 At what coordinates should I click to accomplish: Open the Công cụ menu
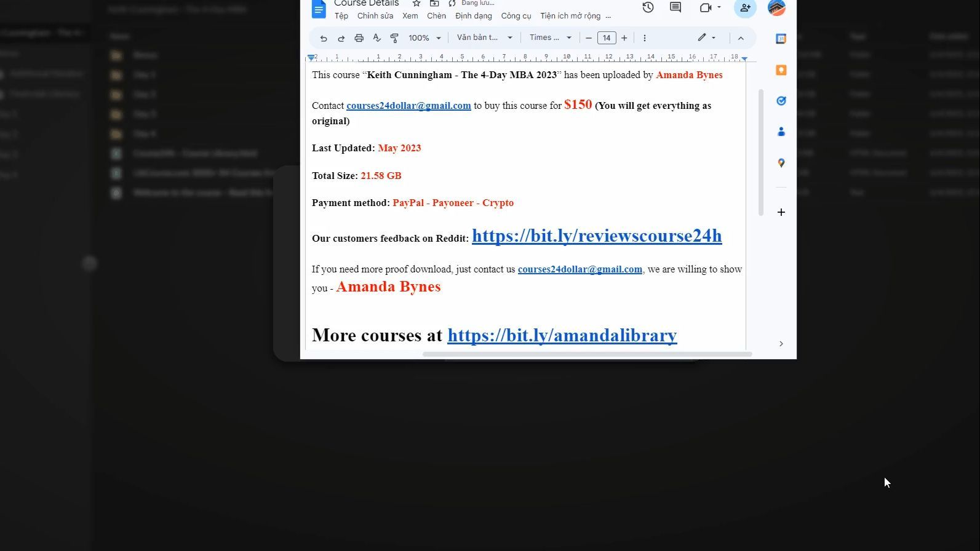516,16
